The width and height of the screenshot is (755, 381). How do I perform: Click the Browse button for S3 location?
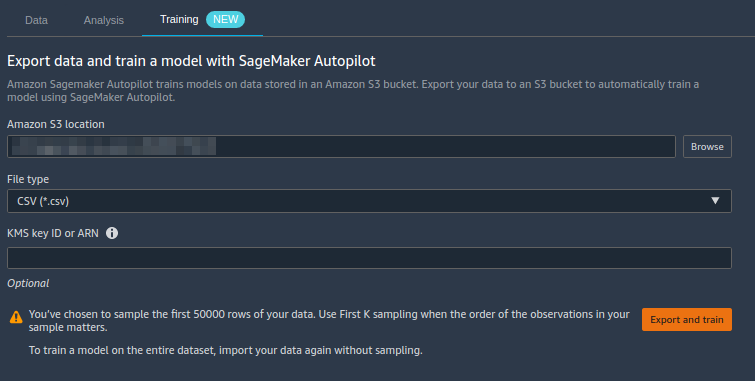click(x=707, y=146)
